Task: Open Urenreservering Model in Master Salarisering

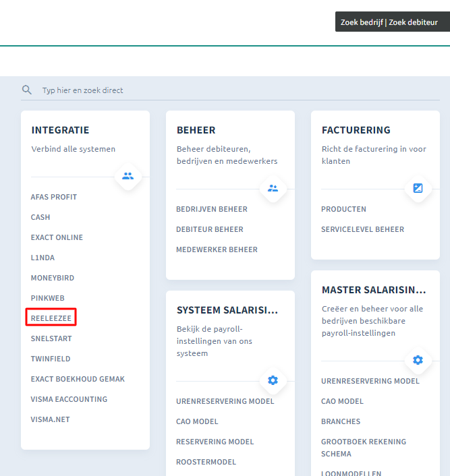Action: [370, 381]
